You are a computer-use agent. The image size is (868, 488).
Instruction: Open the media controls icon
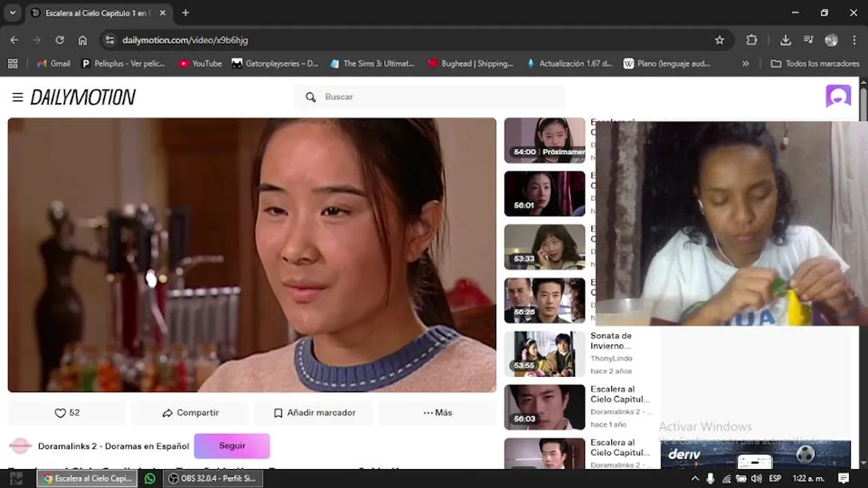click(808, 40)
